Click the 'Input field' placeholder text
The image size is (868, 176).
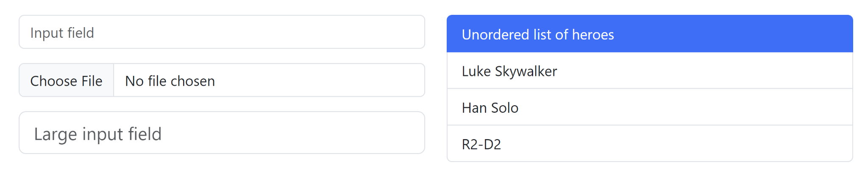[x=62, y=33]
